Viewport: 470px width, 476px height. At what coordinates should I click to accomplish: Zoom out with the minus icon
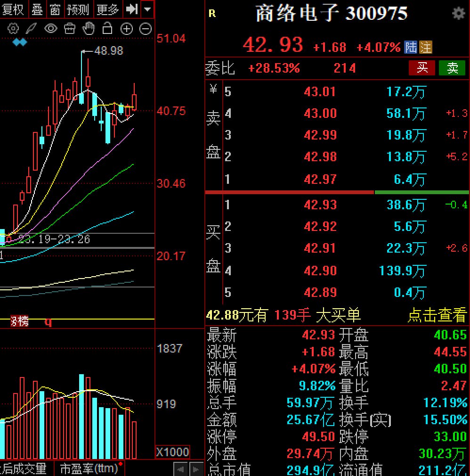[x=146, y=29]
